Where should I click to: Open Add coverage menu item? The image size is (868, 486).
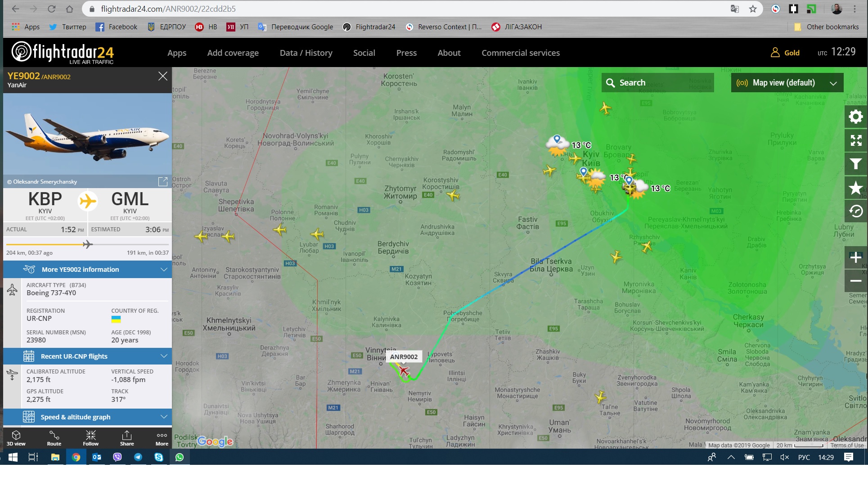(x=233, y=53)
